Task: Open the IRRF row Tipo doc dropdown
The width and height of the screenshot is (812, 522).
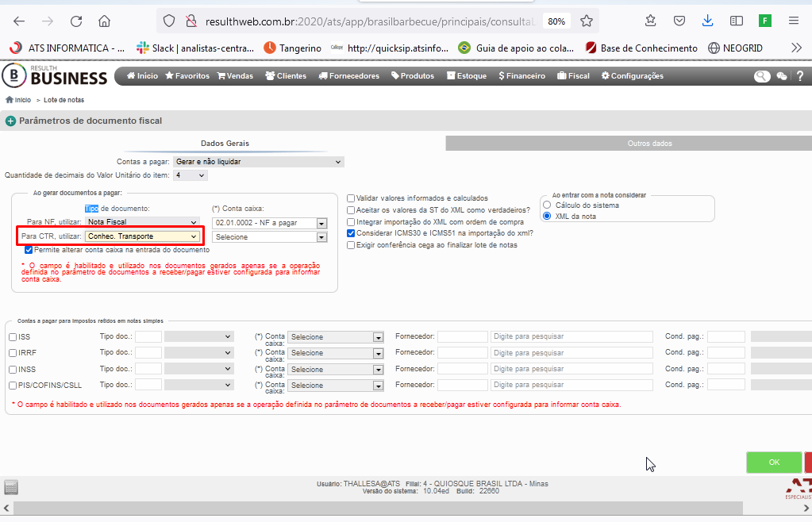Action: [x=198, y=353]
